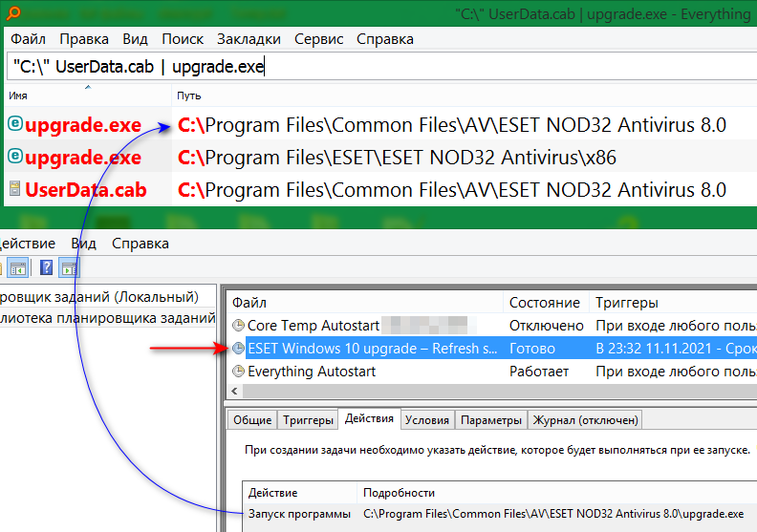Open the Справка menu in Everything
The image size is (757, 532).
click(385, 39)
